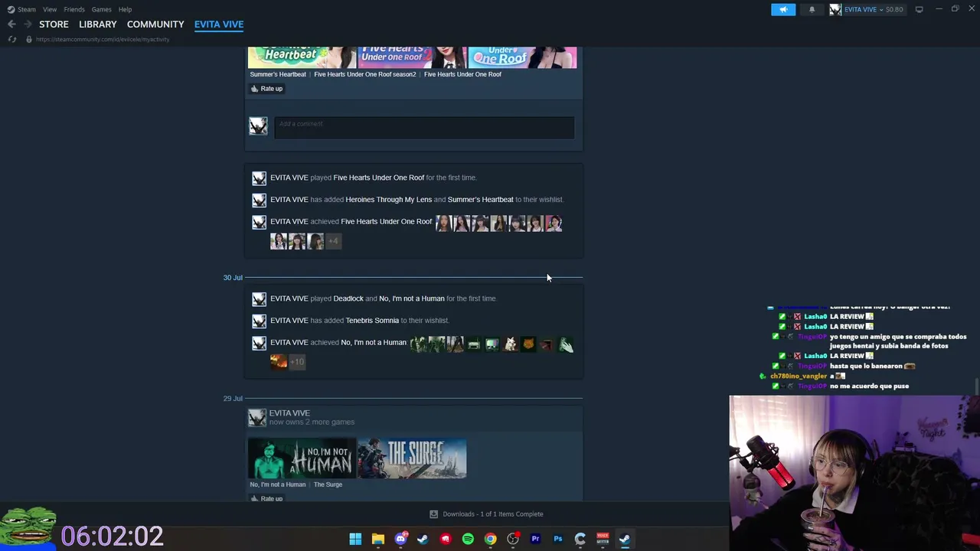
Task: Go to the LIBRARY tab
Action: (x=98, y=24)
